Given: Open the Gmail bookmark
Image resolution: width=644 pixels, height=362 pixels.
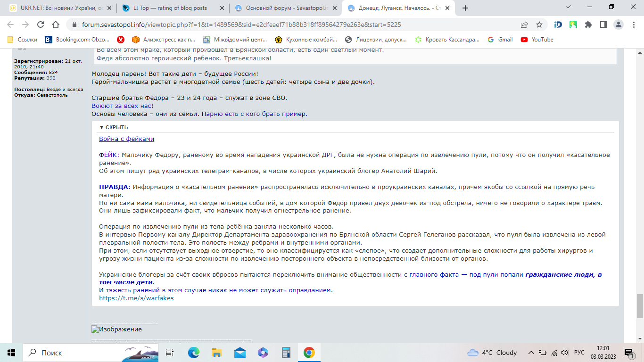Looking at the screenshot, I should [500, 40].
